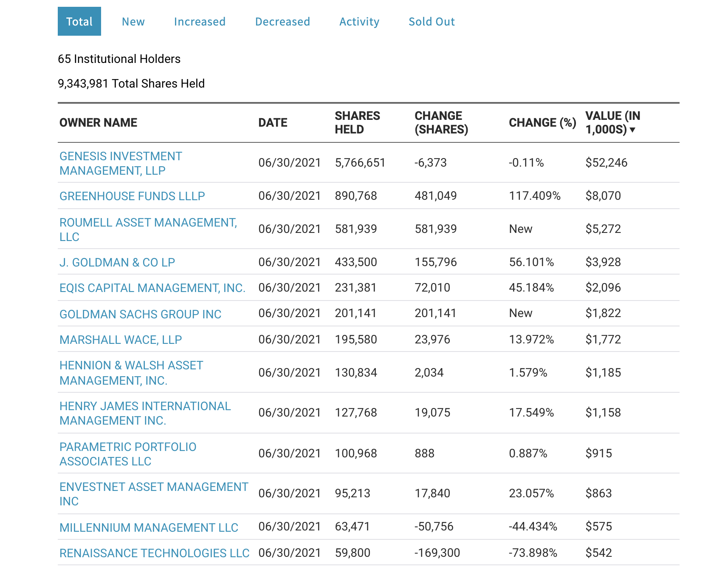Screen dimensions: 728x567
Task: Sort by Shares Held column header
Action: [x=357, y=122]
